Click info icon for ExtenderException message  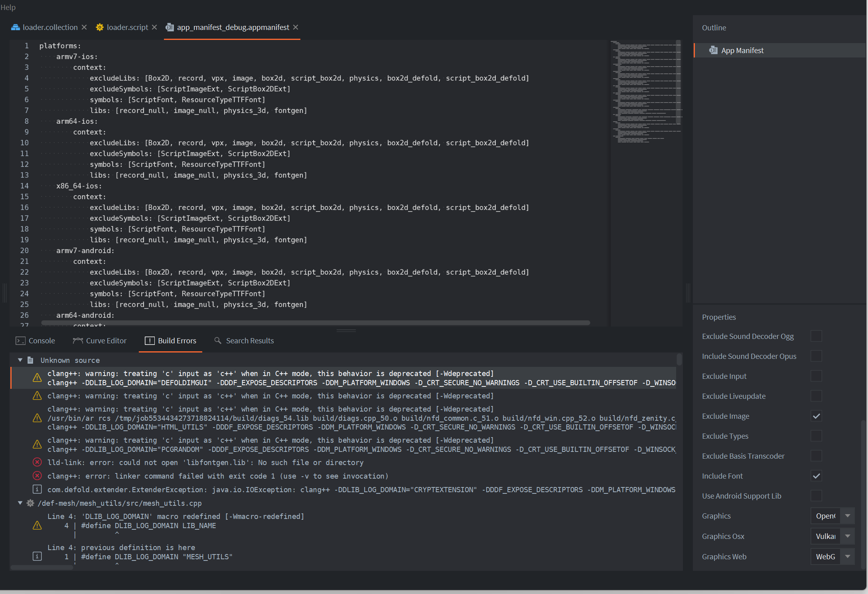click(x=37, y=489)
